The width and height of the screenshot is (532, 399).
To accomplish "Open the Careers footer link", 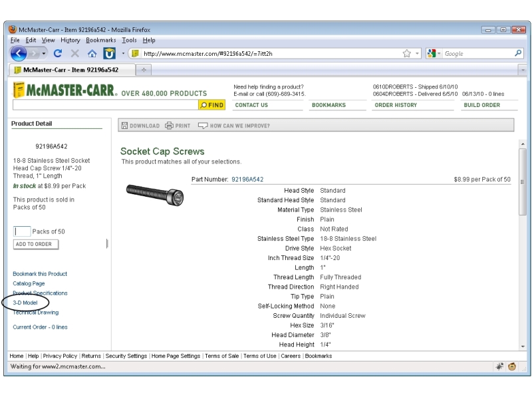I will 291,356.
